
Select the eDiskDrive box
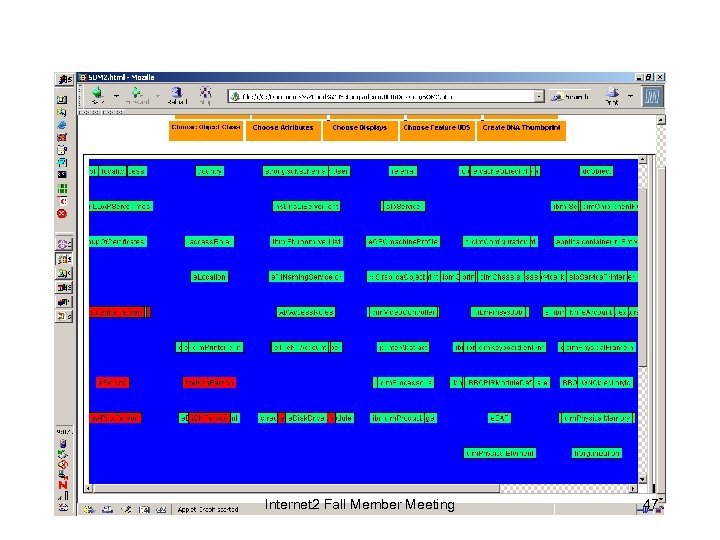(x=306, y=418)
